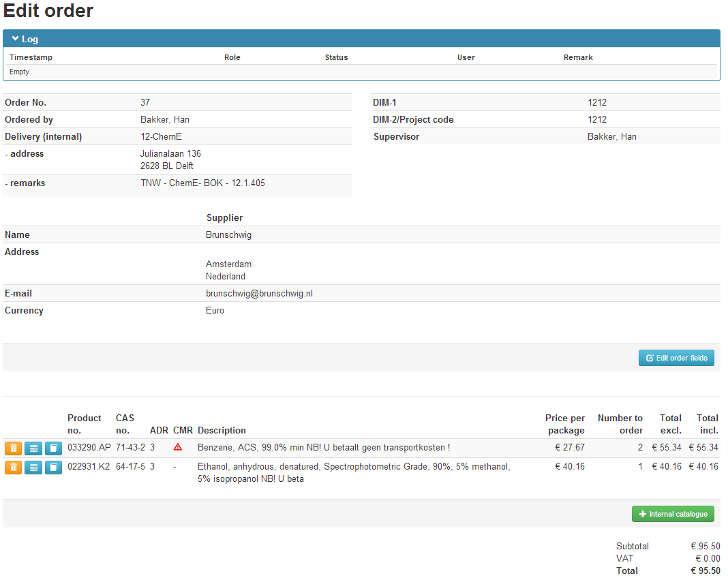Click the Ethanol number to order value 1

[x=640, y=466]
